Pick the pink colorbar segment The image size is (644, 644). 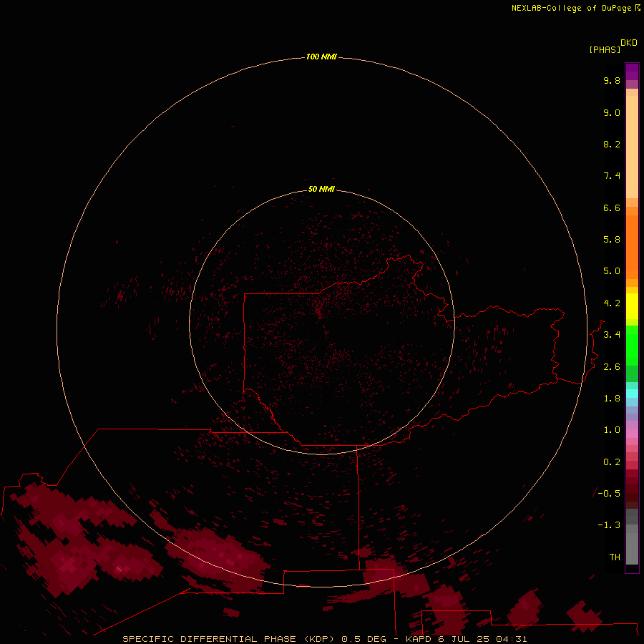click(x=632, y=434)
